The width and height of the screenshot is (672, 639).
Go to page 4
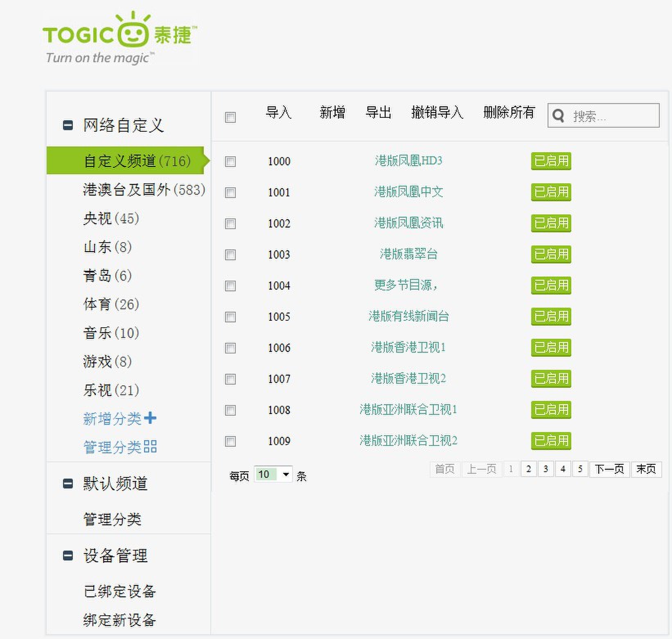tap(563, 469)
